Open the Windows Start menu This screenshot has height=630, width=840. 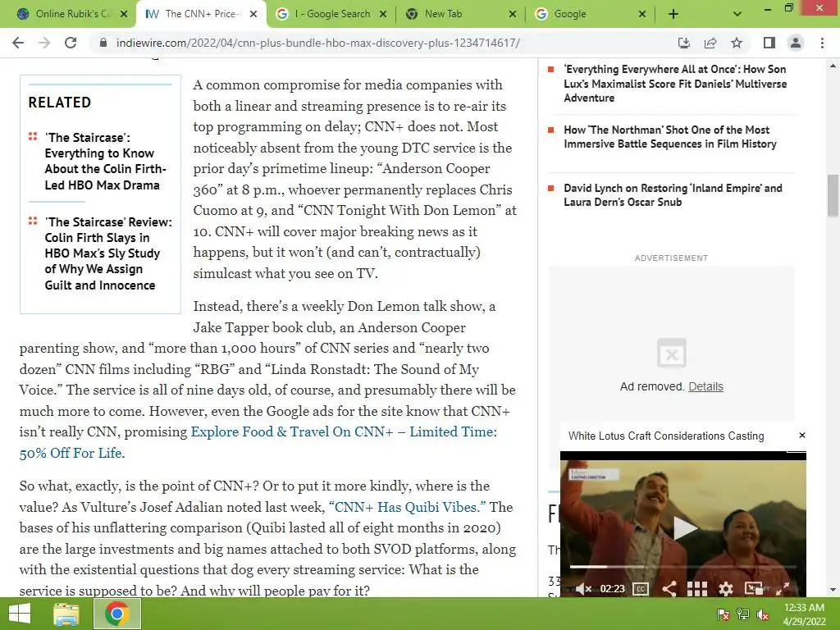point(21,614)
